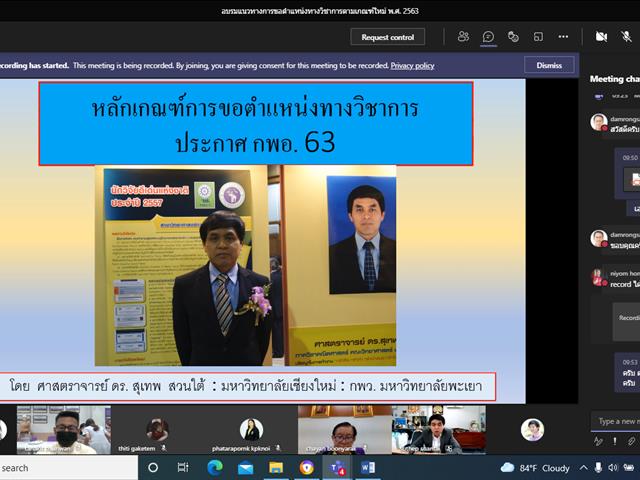This screenshot has width=640, height=480.
Task: Show hidden system tray icons chevron
Action: (584, 468)
